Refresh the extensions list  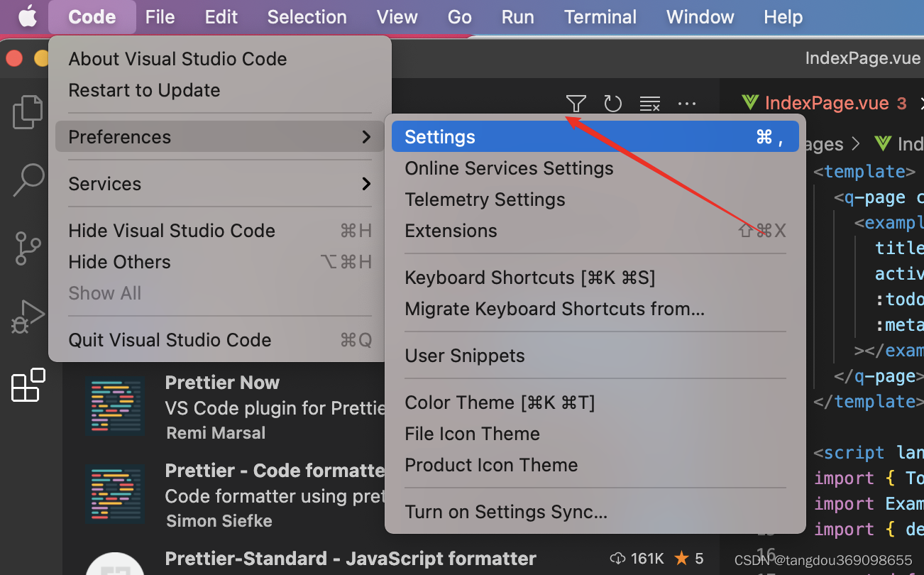tap(613, 103)
